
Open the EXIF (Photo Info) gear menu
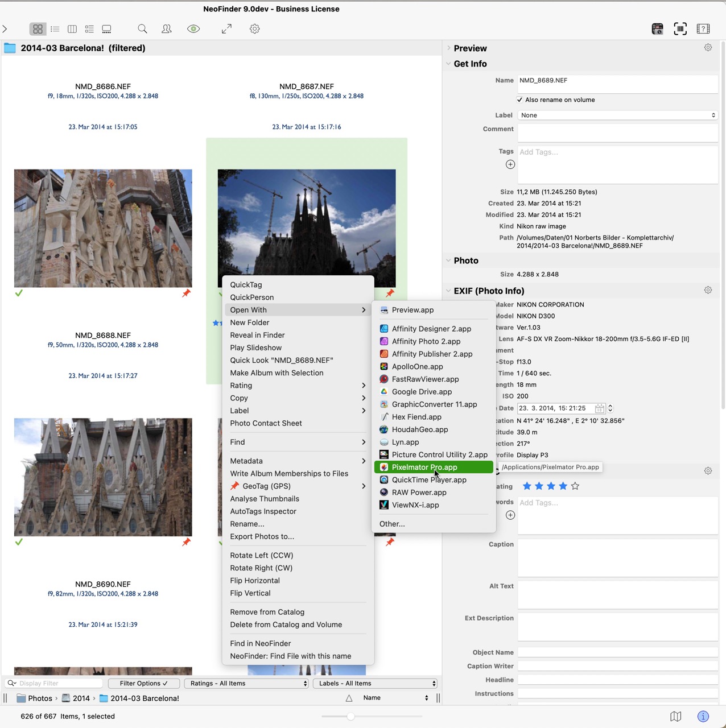(x=708, y=290)
